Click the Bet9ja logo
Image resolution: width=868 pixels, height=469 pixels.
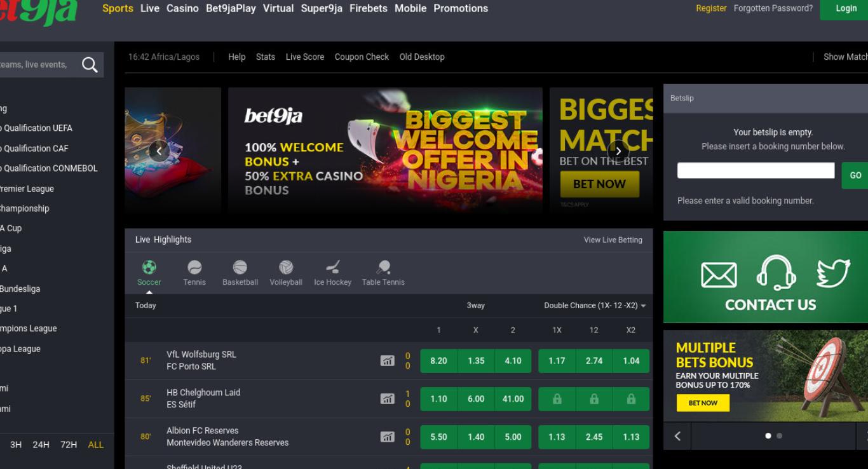(38, 12)
